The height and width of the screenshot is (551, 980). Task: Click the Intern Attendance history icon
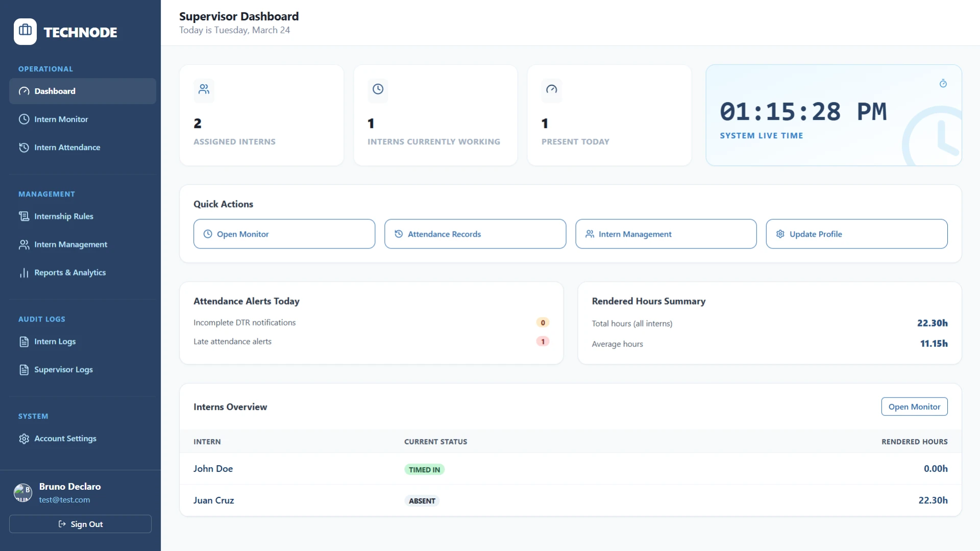[x=24, y=147]
